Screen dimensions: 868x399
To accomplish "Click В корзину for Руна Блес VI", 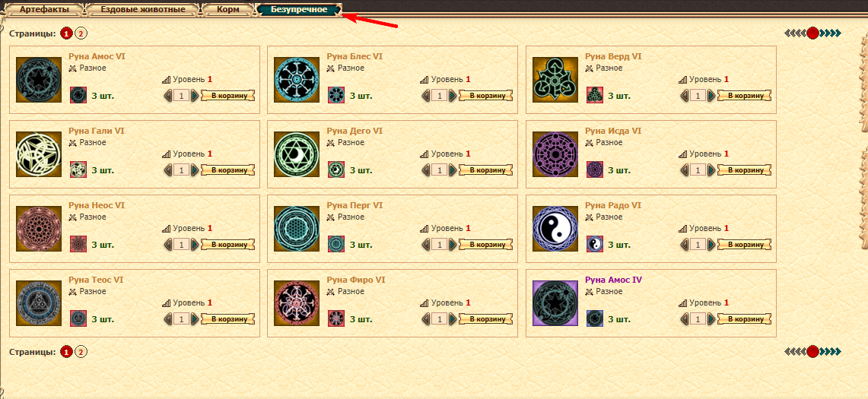I will (x=487, y=95).
